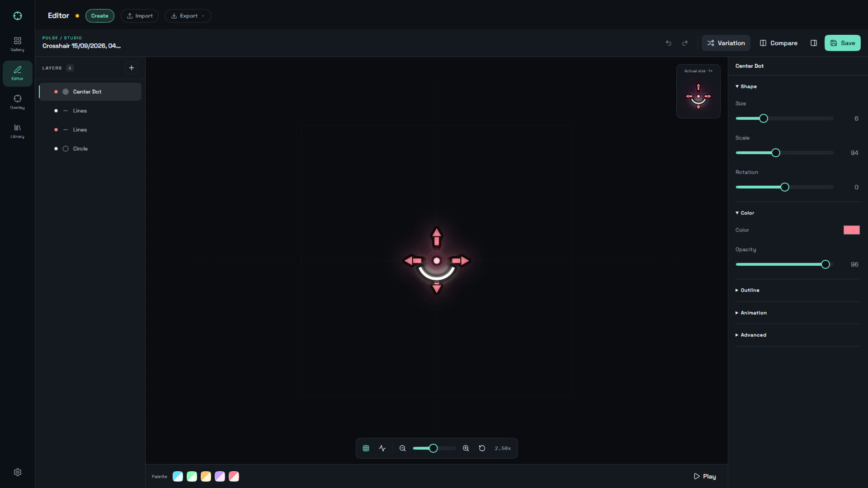Open settings gear in the sidebar
The image size is (868, 488).
click(18, 472)
